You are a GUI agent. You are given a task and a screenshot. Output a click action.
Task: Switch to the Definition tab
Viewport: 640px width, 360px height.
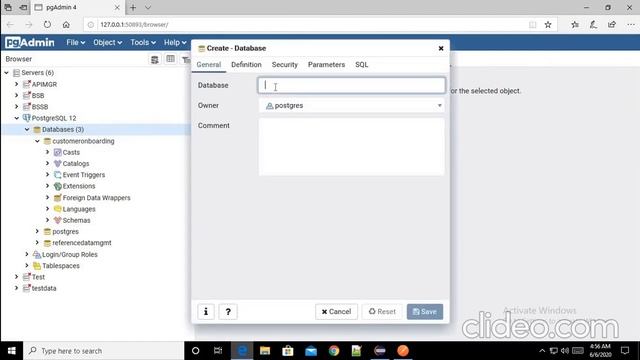click(x=246, y=64)
